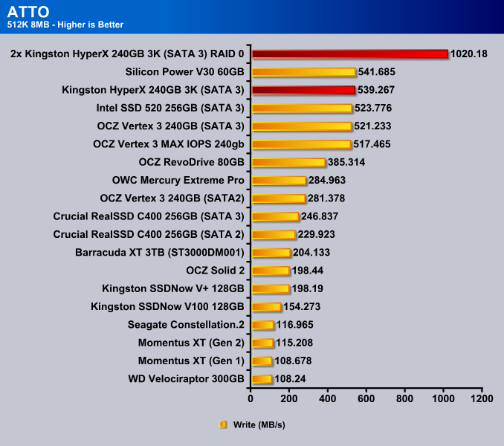The height and width of the screenshot is (446, 504).
Task: Click the value 521.233
Action: (x=372, y=126)
